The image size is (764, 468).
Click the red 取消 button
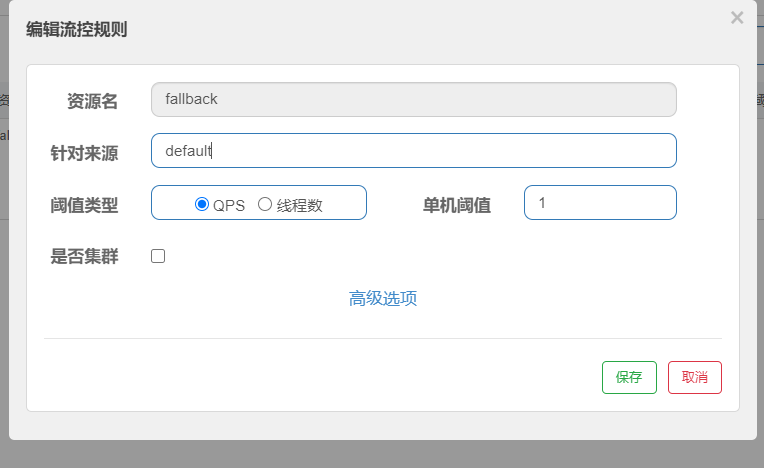694,377
